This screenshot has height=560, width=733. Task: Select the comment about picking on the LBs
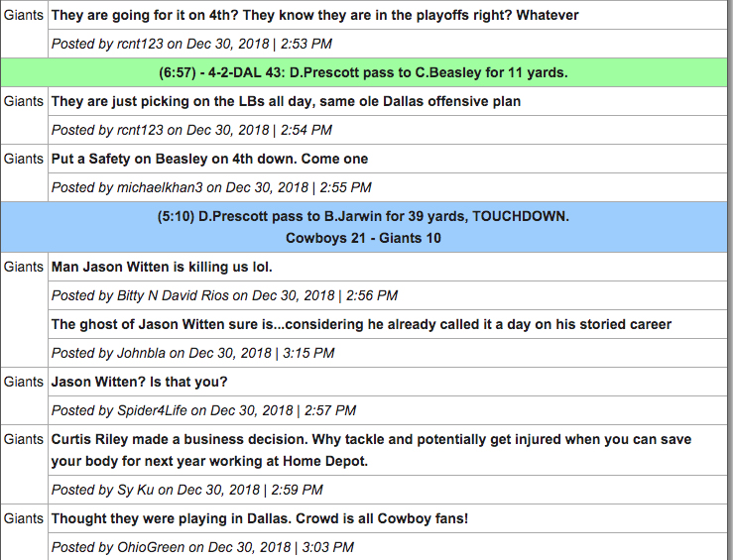pyautogui.click(x=286, y=101)
